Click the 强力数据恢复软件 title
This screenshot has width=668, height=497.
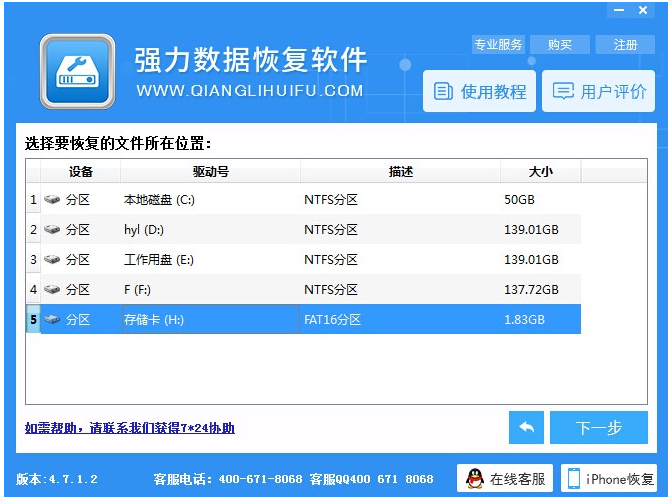pyautogui.click(x=250, y=60)
